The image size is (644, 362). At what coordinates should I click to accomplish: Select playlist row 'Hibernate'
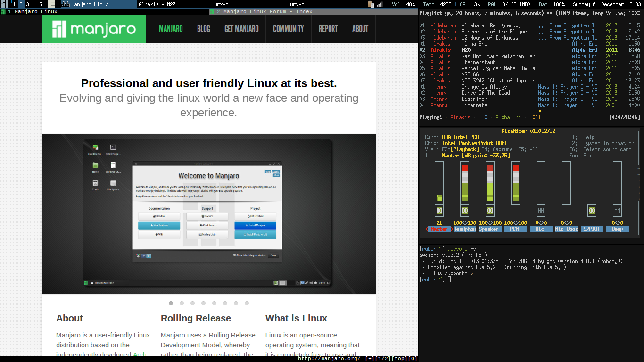pyautogui.click(x=530, y=105)
